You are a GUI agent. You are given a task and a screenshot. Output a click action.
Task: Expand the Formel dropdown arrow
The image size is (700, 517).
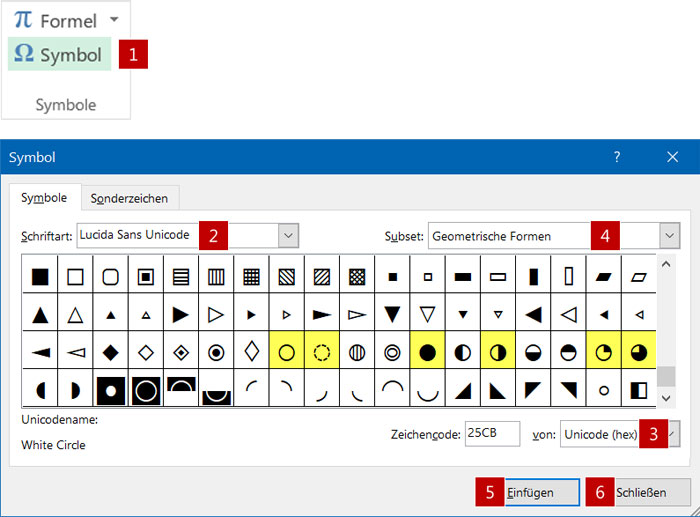(114, 20)
